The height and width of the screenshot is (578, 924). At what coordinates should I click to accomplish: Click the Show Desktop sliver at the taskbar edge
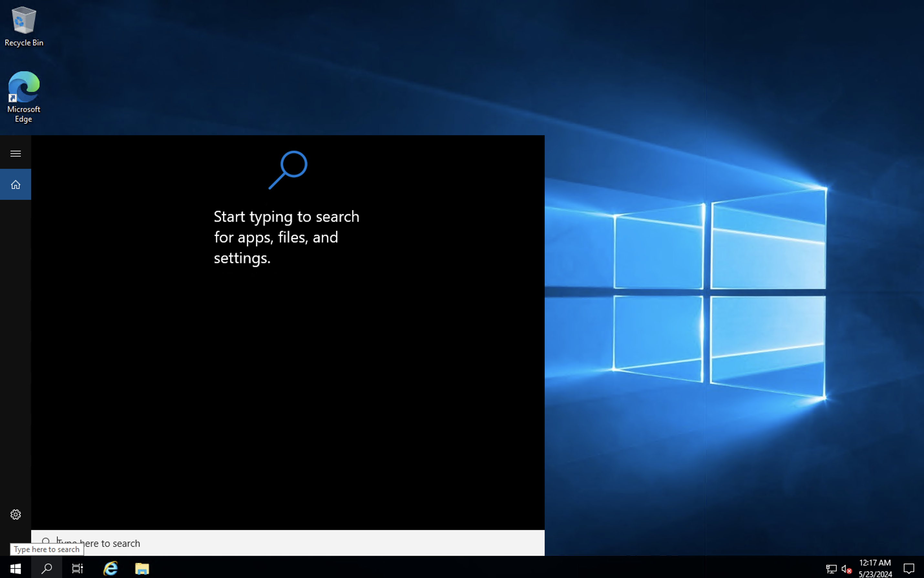(x=922, y=568)
